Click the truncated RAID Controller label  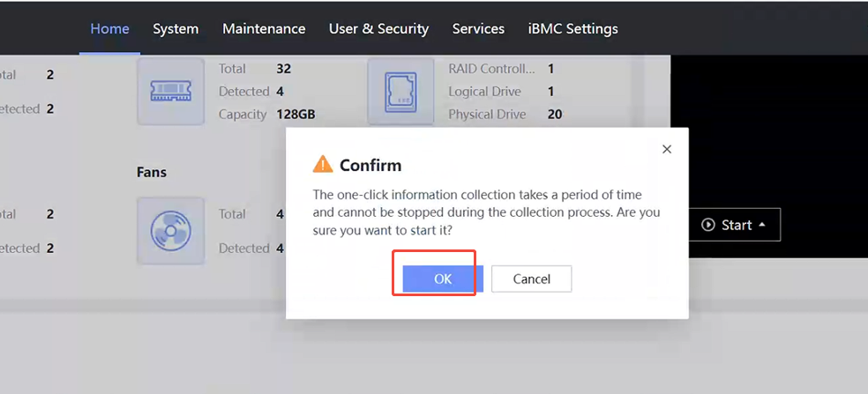point(491,68)
